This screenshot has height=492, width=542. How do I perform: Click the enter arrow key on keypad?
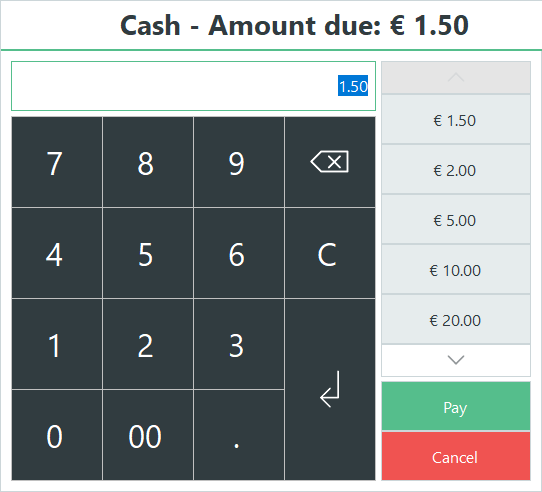click(330, 389)
